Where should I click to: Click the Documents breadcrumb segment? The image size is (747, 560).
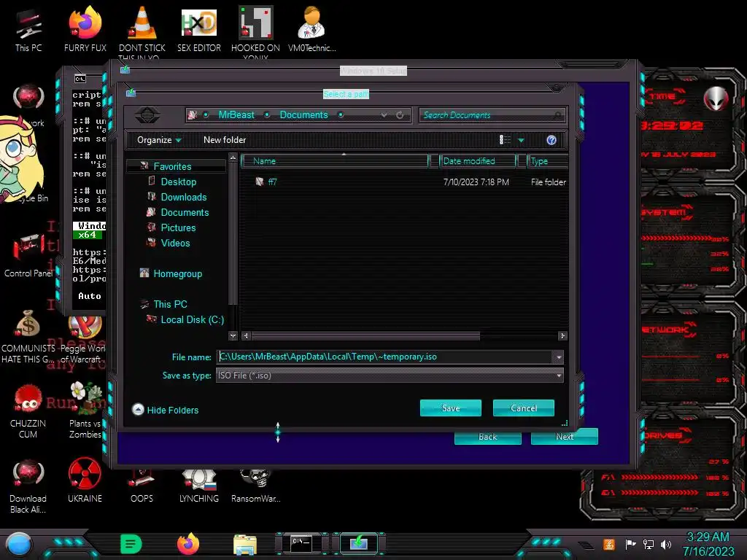pyautogui.click(x=303, y=114)
